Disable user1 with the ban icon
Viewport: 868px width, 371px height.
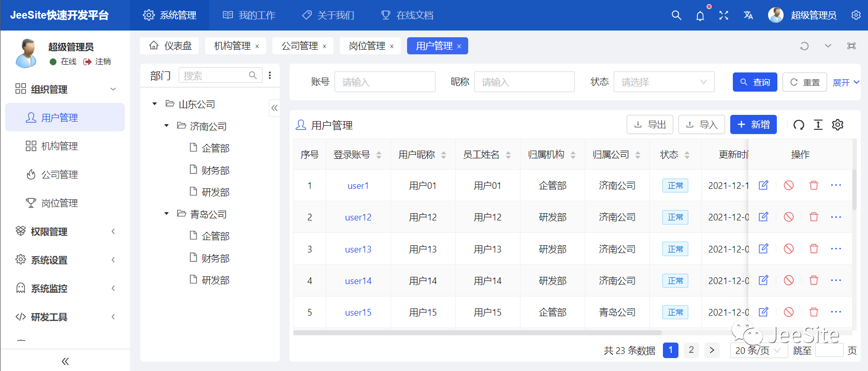pyautogui.click(x=789, y=185)
